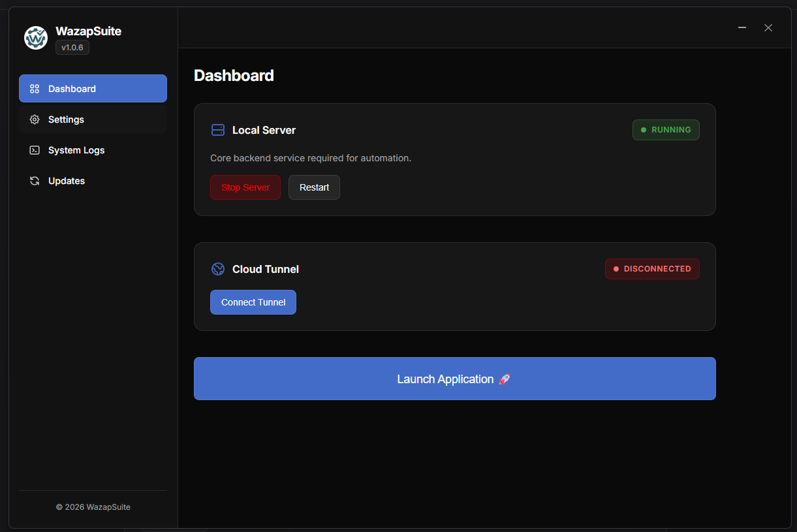Enable the tunnel via Connect Tunnel
Screen dimensions: 797x532
[x=253, y=302]
